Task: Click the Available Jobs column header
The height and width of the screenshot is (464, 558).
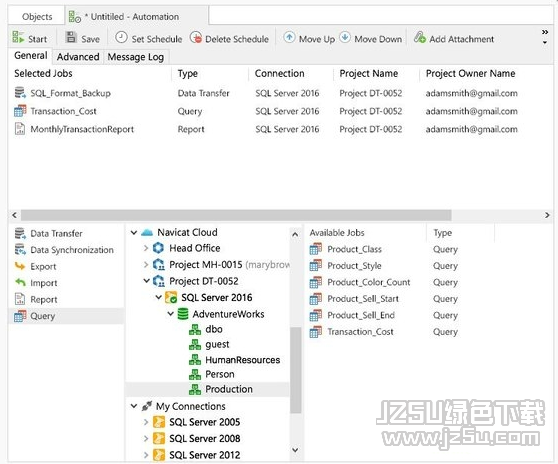Action: pyautogui.click(x=337, y=233)
